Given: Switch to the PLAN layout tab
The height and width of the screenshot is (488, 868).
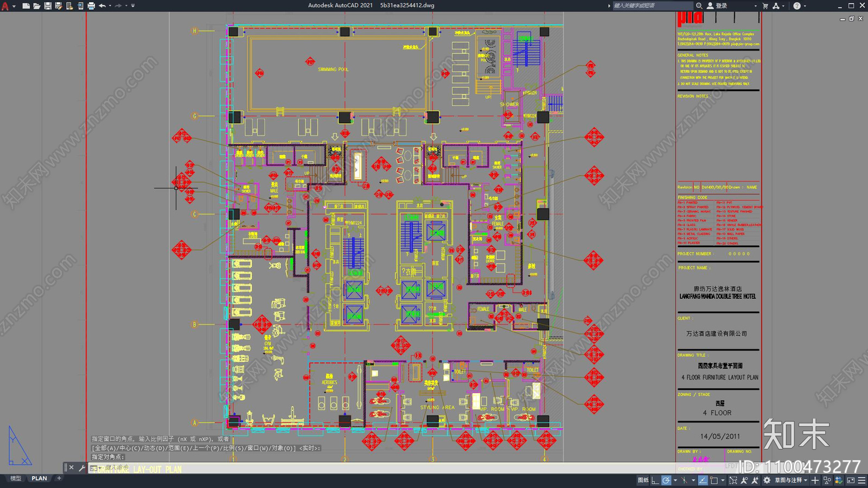Looking at the screenshot, I should [39, 479].
